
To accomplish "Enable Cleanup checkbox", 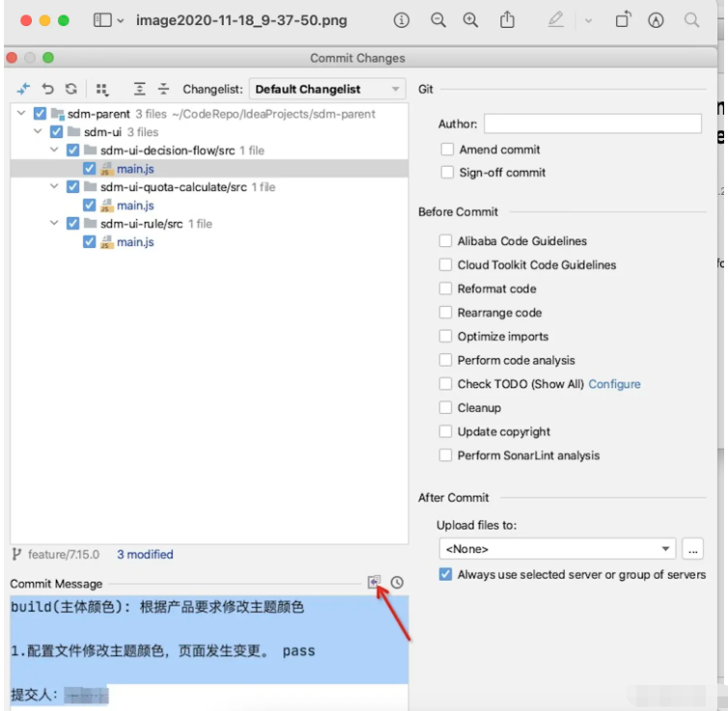I will [445, 407].
